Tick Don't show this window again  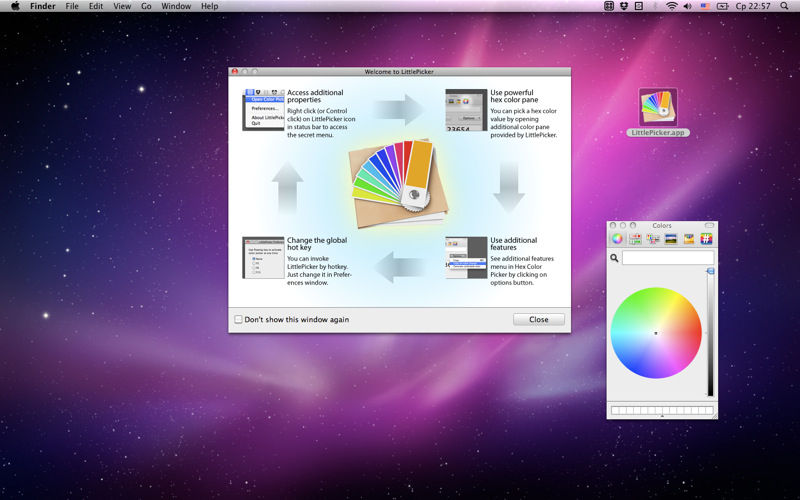click(x=238, y=319)
